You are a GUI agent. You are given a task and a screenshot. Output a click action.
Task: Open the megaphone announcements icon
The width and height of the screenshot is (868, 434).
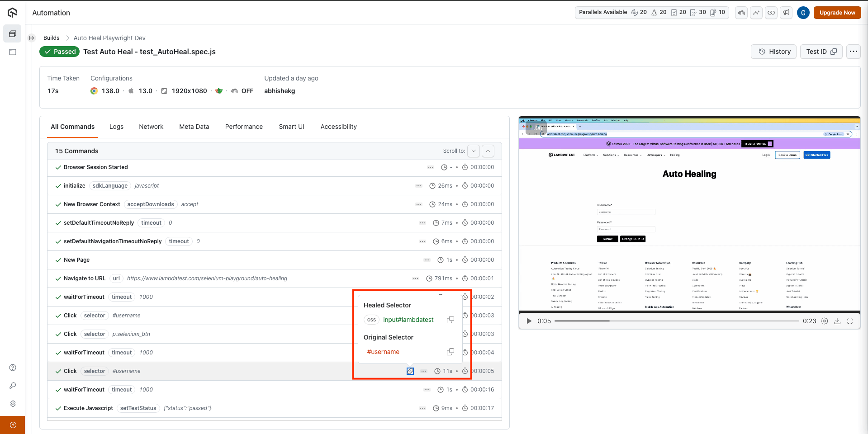tap(786, 13)
